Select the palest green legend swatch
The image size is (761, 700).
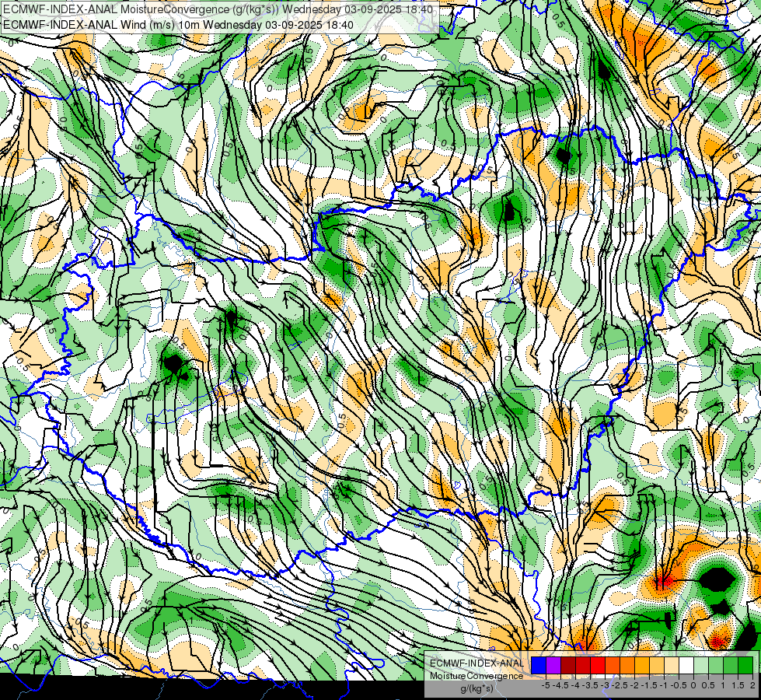701,665
